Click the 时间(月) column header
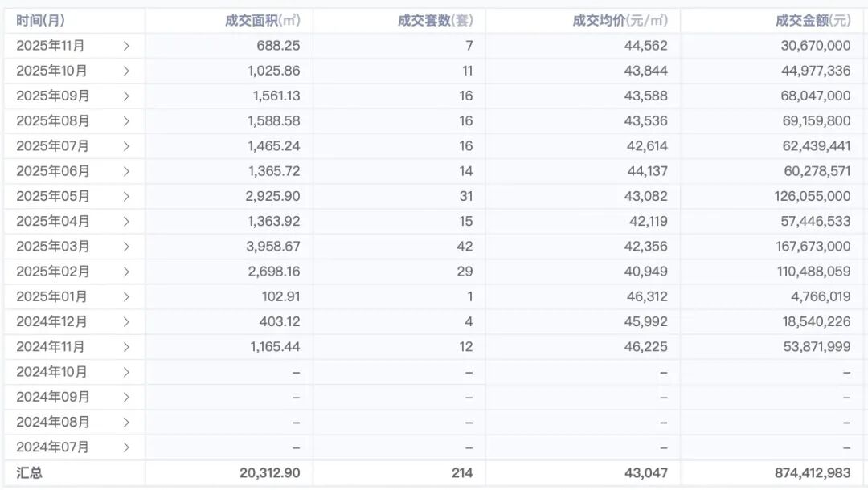The image size is (868, 490). pyautogui.click(x=41, y=21)
